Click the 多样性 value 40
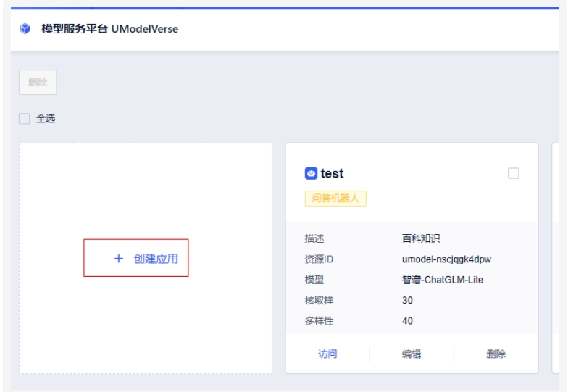 (407, 321)
